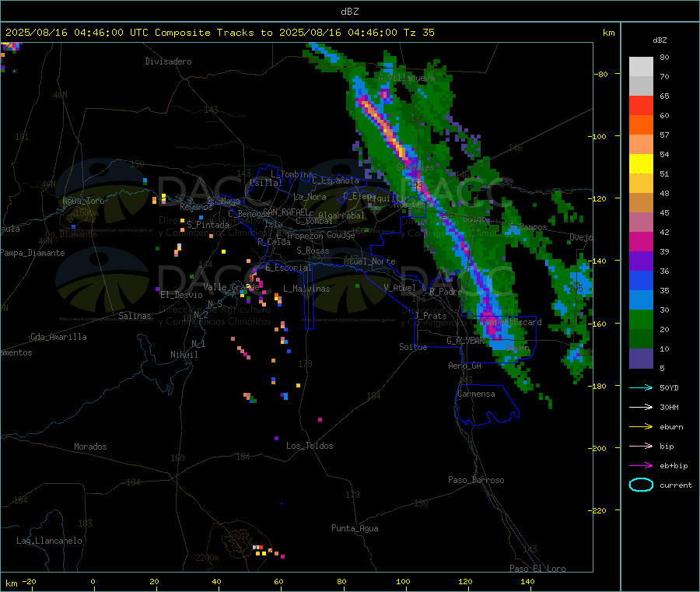Viewport: 700px width, 592px height.
Task: Click the Guadales map label
Action: (x=415, y=167)
